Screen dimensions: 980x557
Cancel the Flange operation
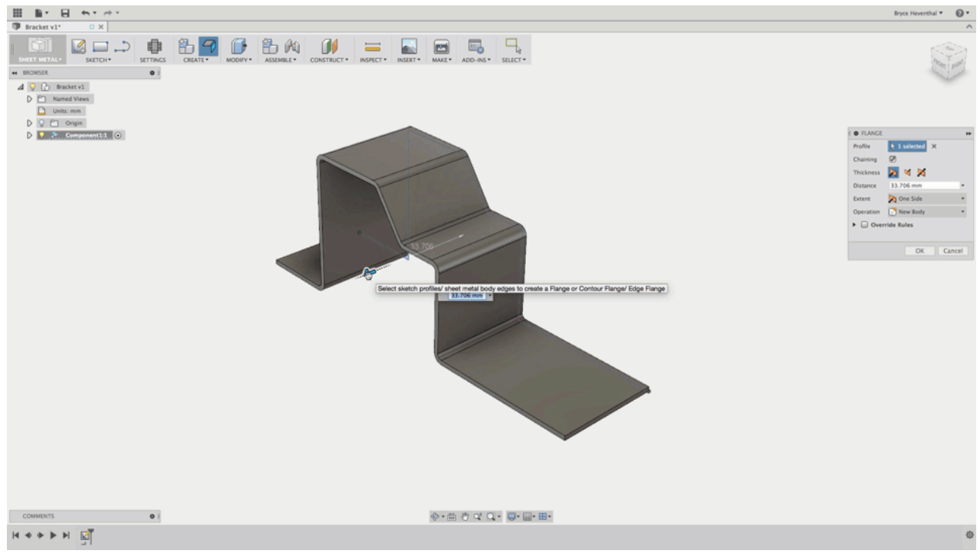click(951, 250)
